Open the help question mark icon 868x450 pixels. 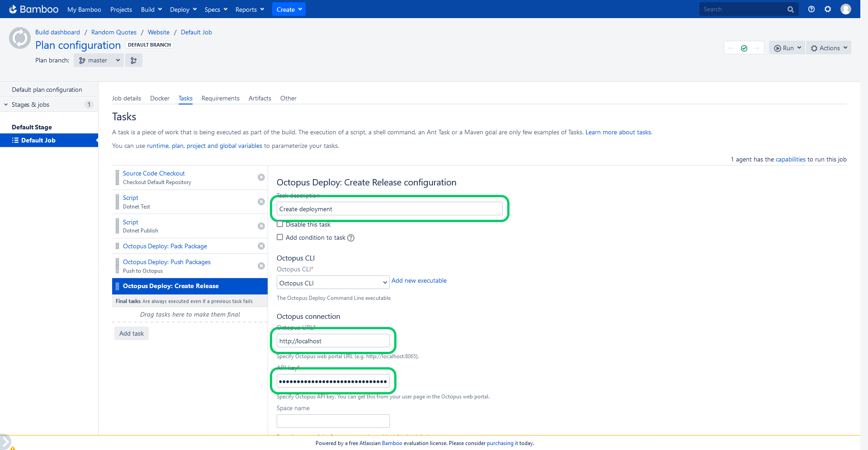tap(811, 9)
